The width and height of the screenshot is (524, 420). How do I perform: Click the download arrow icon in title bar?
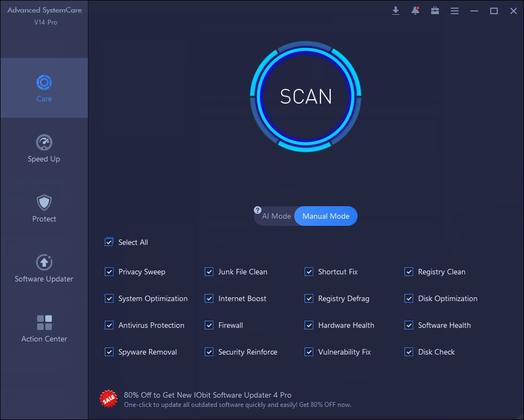coord(396,11)
